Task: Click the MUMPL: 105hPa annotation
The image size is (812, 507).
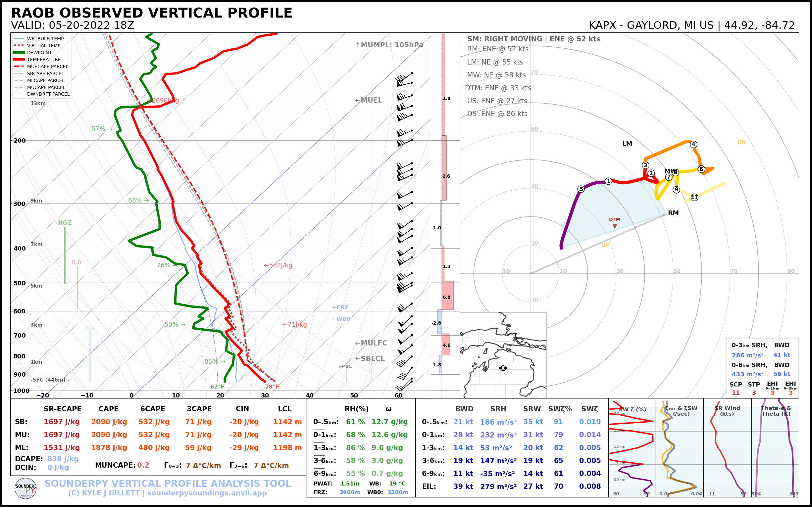Action: pos(389,45)
